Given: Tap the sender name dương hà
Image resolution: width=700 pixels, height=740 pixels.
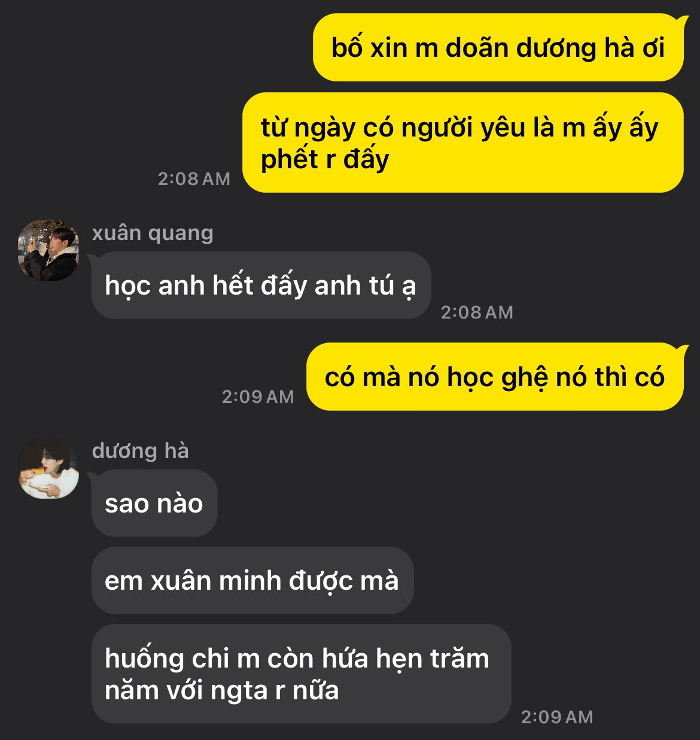Looking at the screenshot, I should 141,451.
